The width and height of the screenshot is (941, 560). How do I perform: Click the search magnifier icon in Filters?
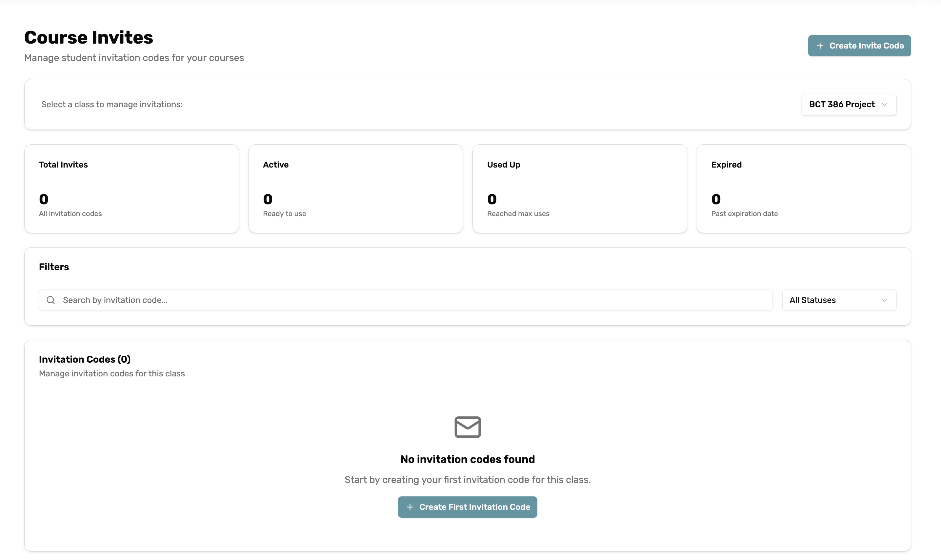click(x=51, y=300)
